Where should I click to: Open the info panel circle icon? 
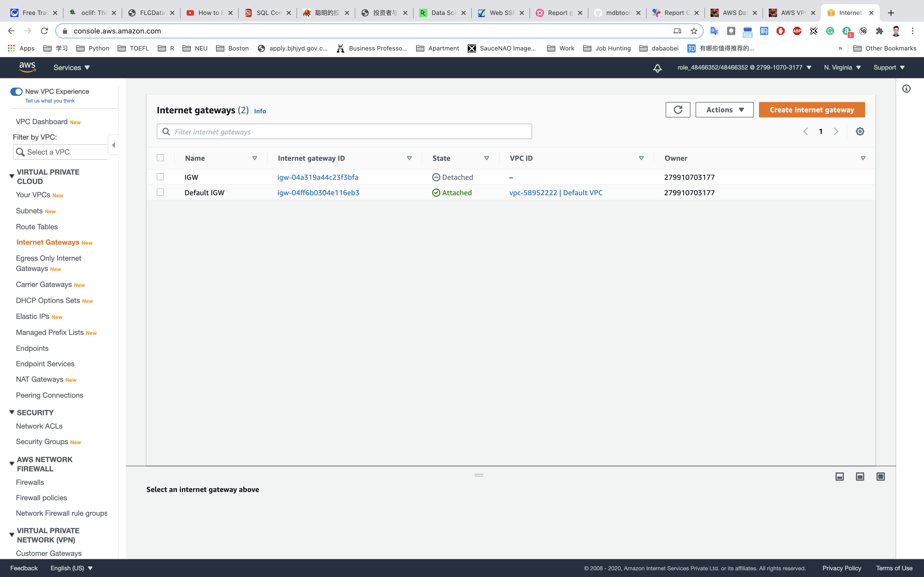906,89
